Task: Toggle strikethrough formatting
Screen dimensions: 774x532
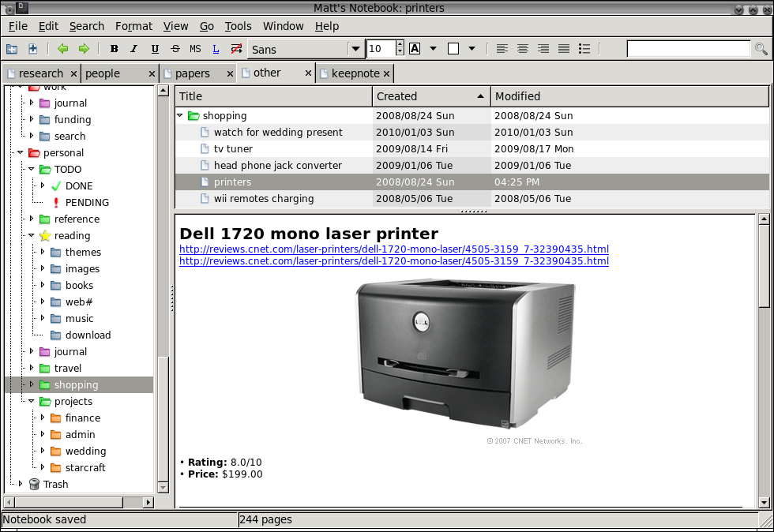Action: (x=175, y=49)
